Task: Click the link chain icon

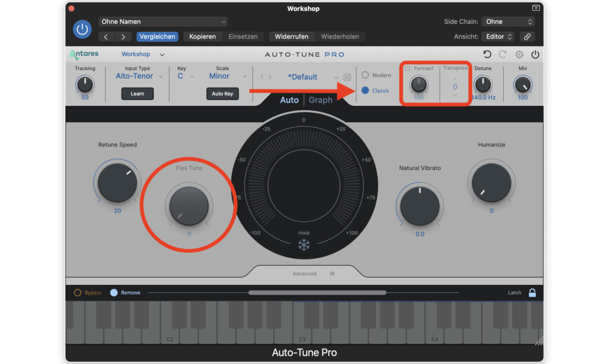Action: click(527, 37)
